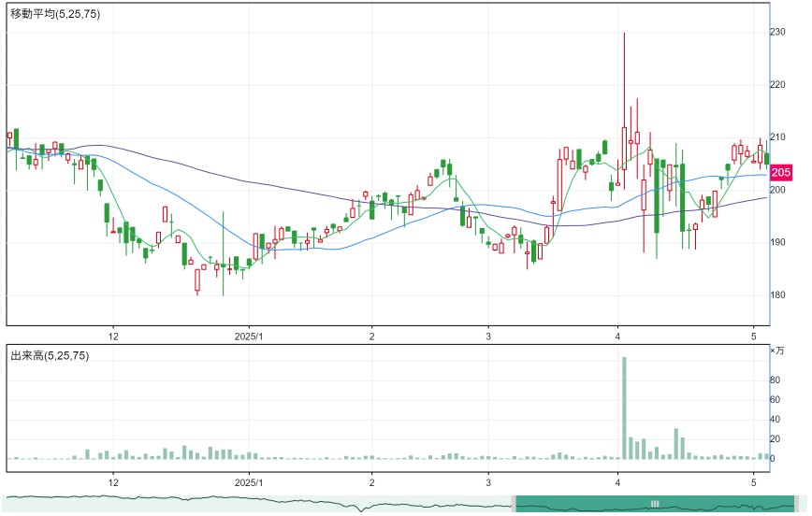
Task: Click the 12 month label under price chart
Action: coord(113,337)
